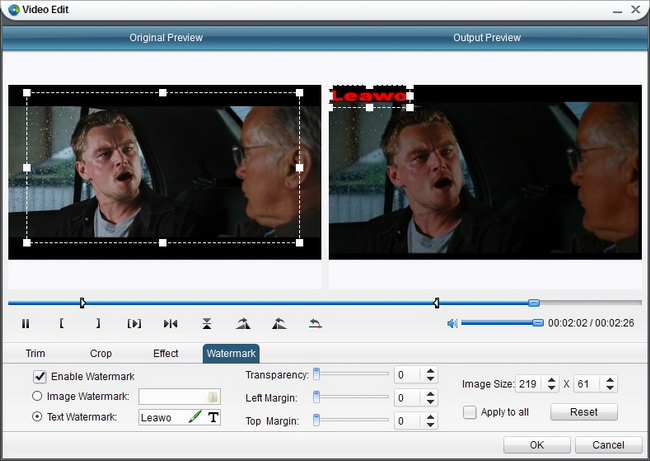Click the trim start marker on timeline
This screenshot has height=461, width=650.
(x=82, y=303)
